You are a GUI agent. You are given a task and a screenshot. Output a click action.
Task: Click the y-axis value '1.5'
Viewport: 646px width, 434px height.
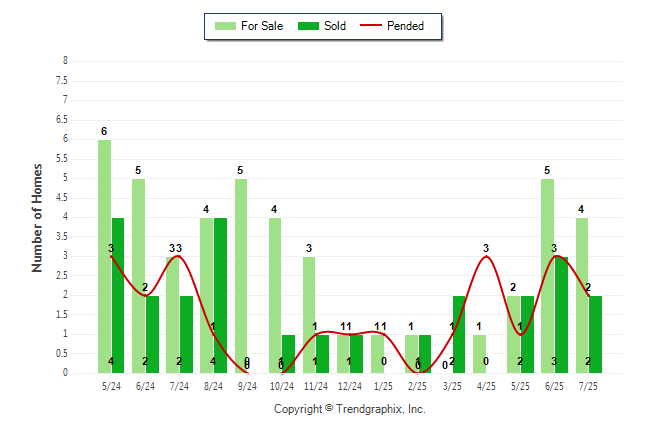[62, 314]
